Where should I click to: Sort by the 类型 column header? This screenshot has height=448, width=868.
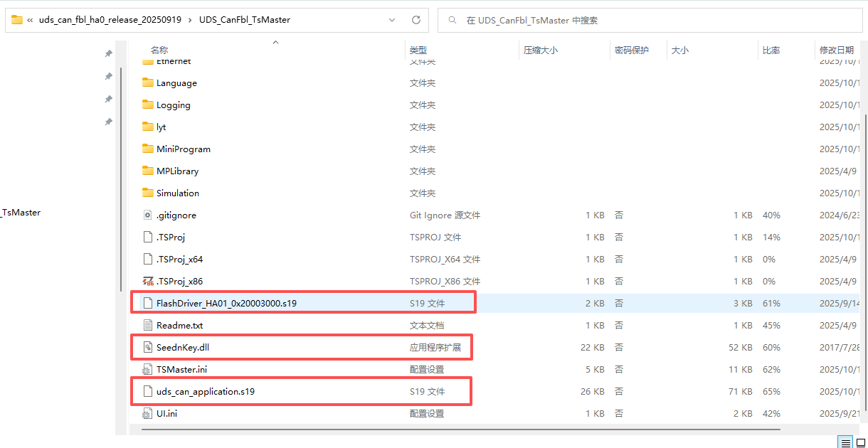click(x=418, y=50)
